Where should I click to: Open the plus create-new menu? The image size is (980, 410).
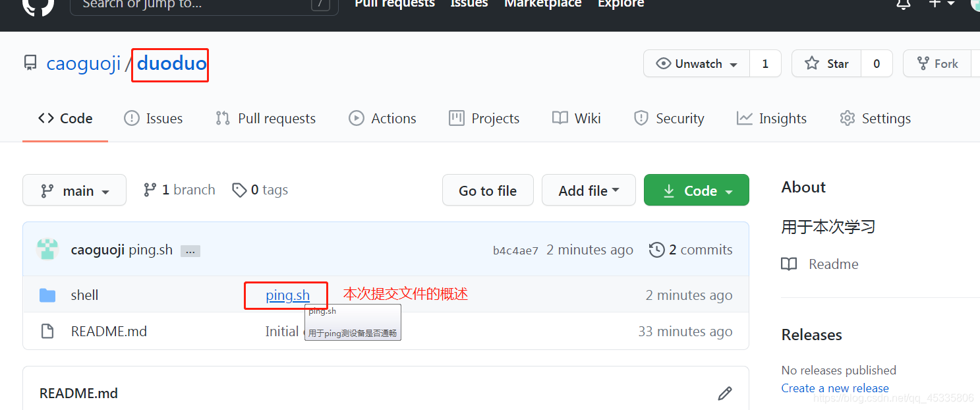[x=941, y=4]
